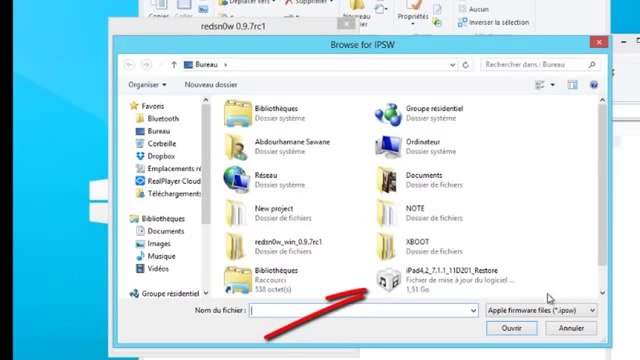Open the Bibliothèques system folder icon
This screenshot has width=640, height=360.
(x=238, y=113)
